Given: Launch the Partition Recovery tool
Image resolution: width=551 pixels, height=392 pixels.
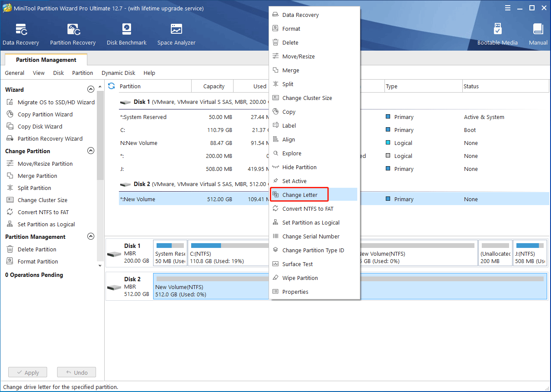Looking at the screenshot, I should tap(73, 35).
